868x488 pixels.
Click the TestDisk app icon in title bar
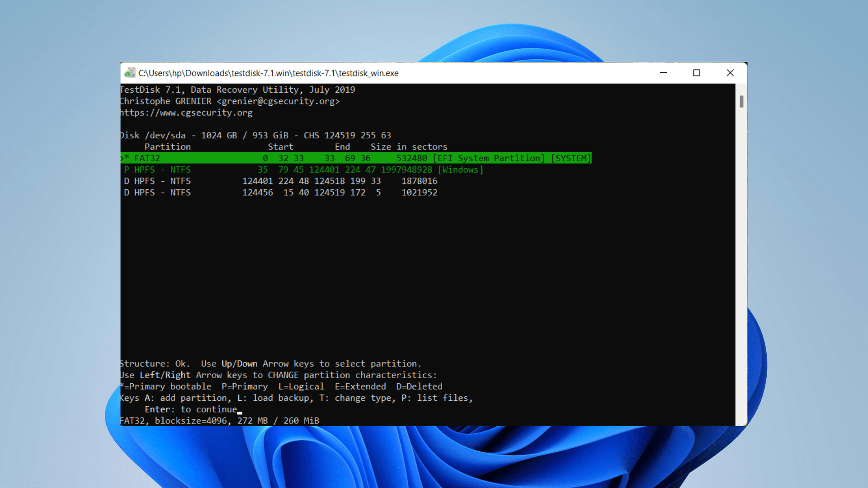coord(130,73)
